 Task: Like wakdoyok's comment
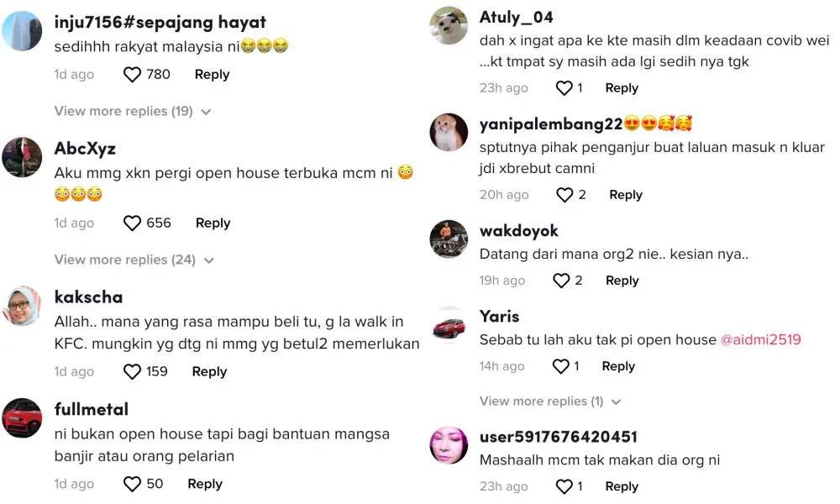[561, 281]
